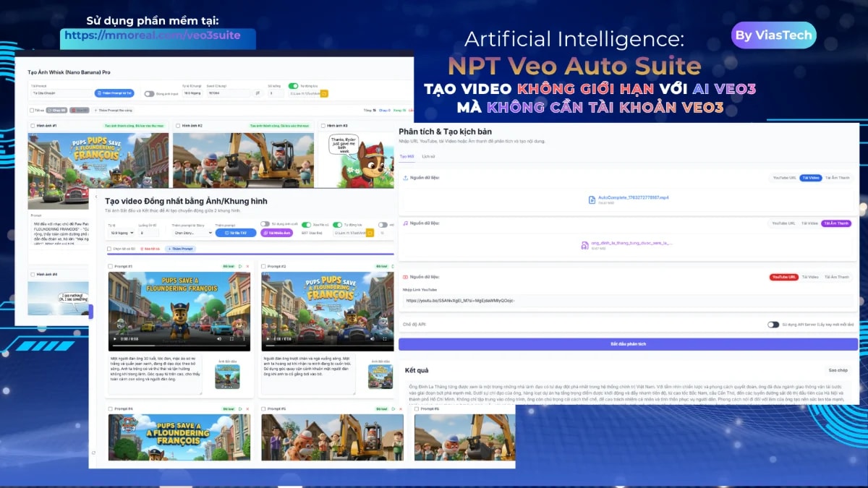
Task: Open the Tỷ lệ Khung dropdown in Whisk panel
Action: coord(192,93)
